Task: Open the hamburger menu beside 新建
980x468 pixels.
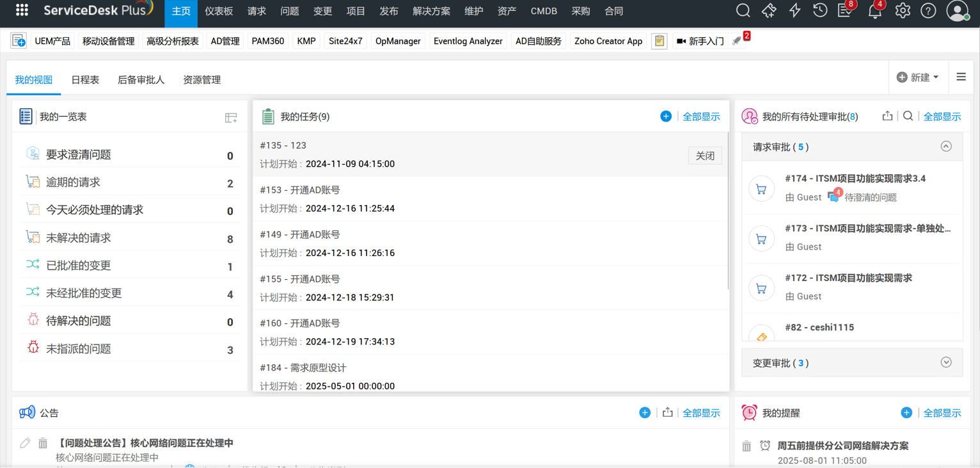Action: coord(961,77)
